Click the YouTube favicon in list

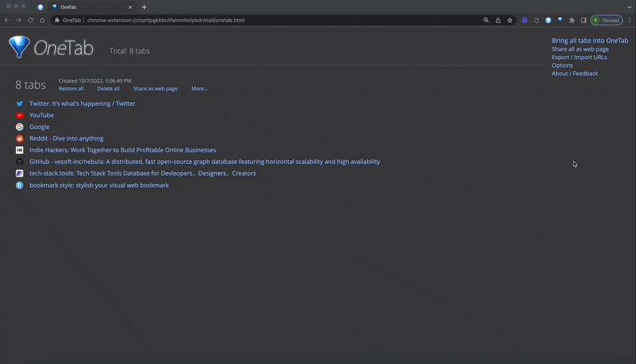[x=20, y=115]
